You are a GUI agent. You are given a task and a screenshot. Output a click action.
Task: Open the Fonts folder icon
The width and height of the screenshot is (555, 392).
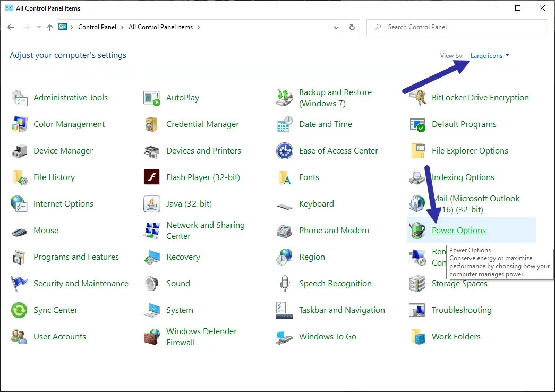pyautogui.click(x=285, y=177)
